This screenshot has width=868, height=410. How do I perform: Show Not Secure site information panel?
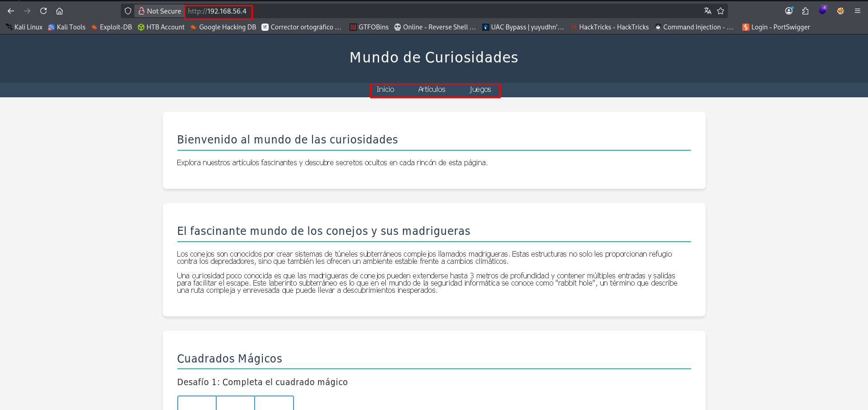point(160,11)
